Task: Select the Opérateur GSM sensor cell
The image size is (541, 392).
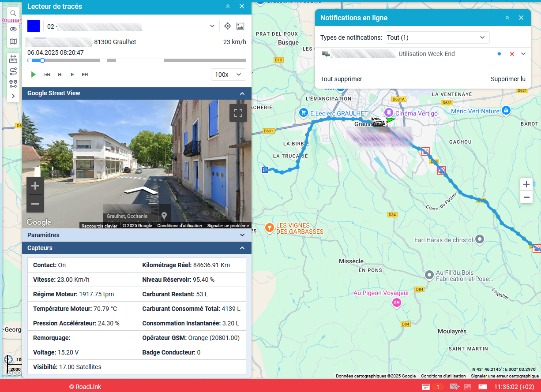Action: point(192,338)
